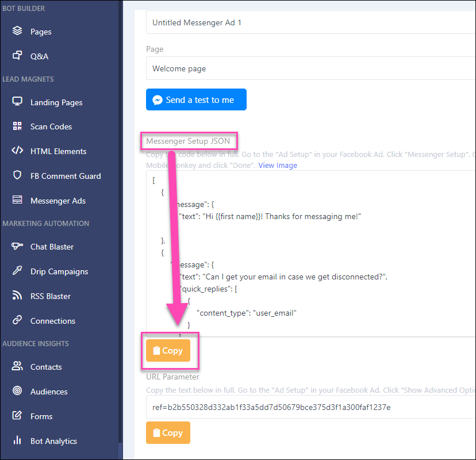This screenshot has width=476, height=460.
Task: Navigate to FB Comment Guard
Action: pos(66,176)
